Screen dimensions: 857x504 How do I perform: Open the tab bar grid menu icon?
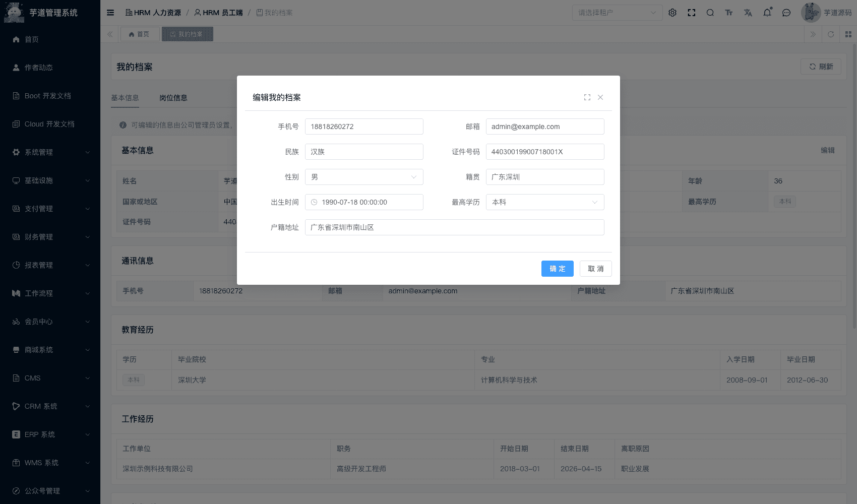click(848, 34)
